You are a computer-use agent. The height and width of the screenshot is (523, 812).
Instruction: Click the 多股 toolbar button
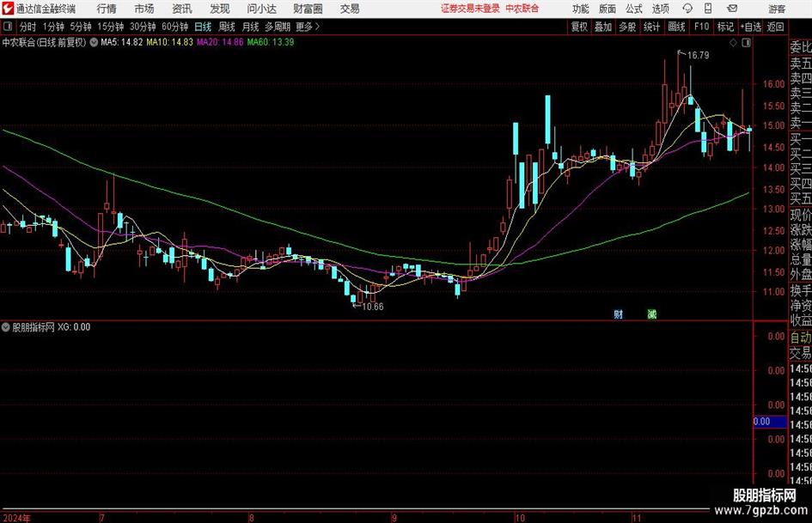[627, 27]
